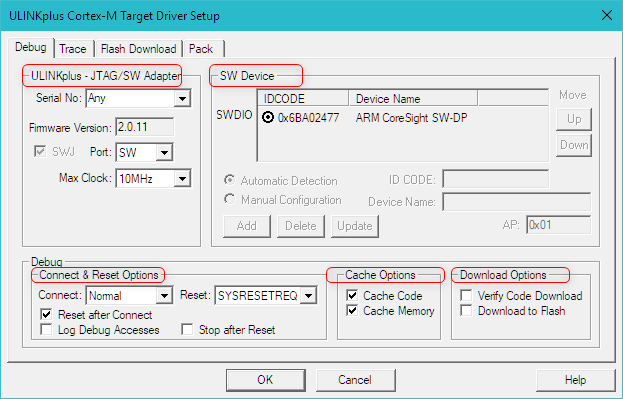Move device Down in list
This screenshot has width=623, height=399.
tap(574, 145)
